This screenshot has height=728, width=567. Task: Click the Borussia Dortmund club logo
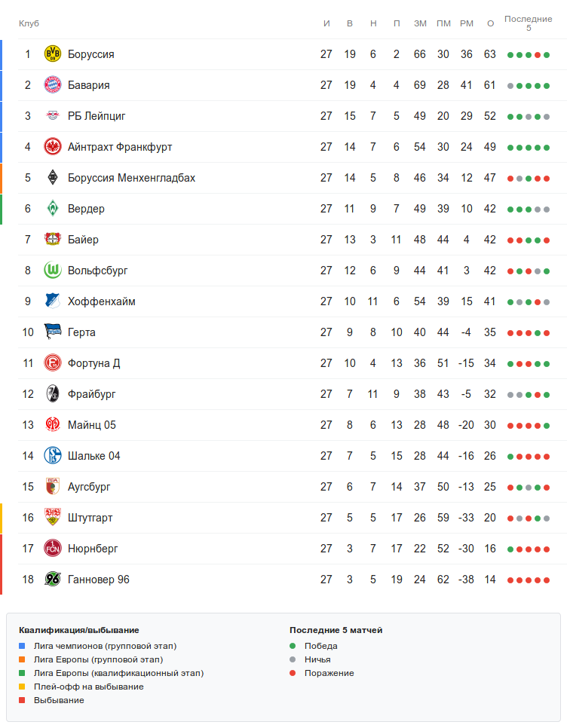point(52,54)
